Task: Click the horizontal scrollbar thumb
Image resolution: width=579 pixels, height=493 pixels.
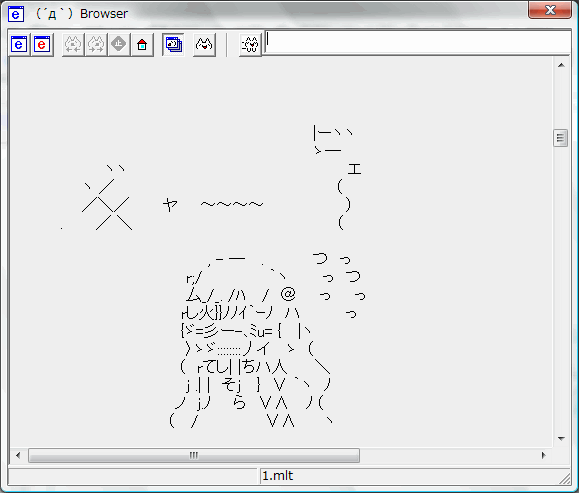Action: pyautogui.click(x=194, y=455)
